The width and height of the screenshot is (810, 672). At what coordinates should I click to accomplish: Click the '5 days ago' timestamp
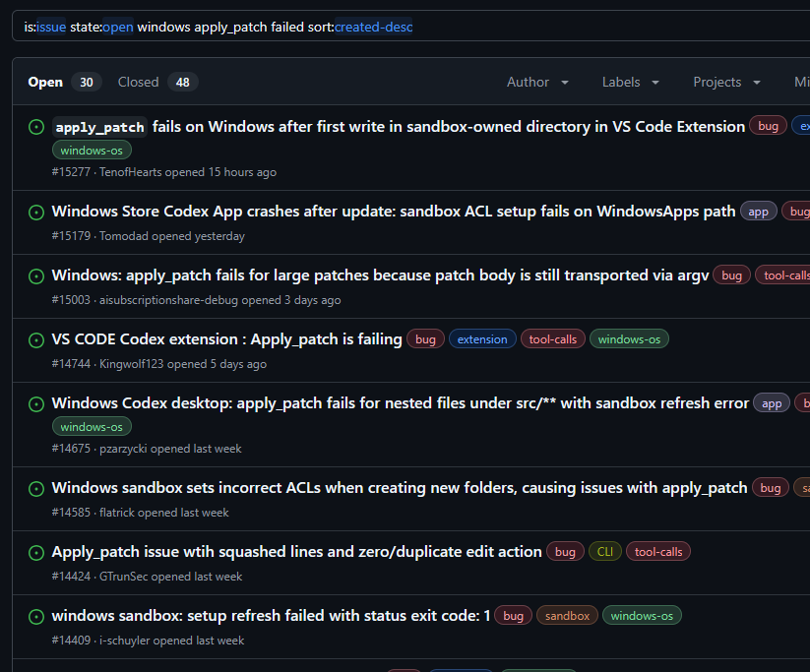pyautogui.click(x=238, y=364)
